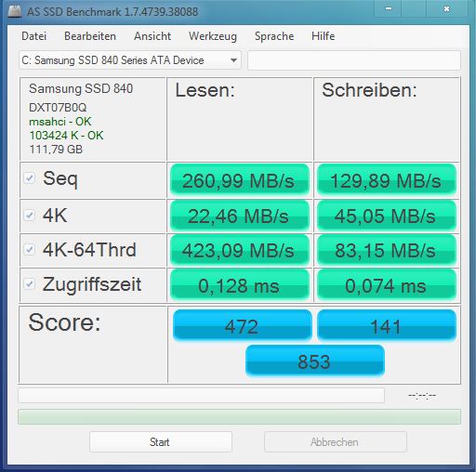Click the empty text field beside drive selector
The width and height of the screenshot is (476, 472).
point(354,60)
